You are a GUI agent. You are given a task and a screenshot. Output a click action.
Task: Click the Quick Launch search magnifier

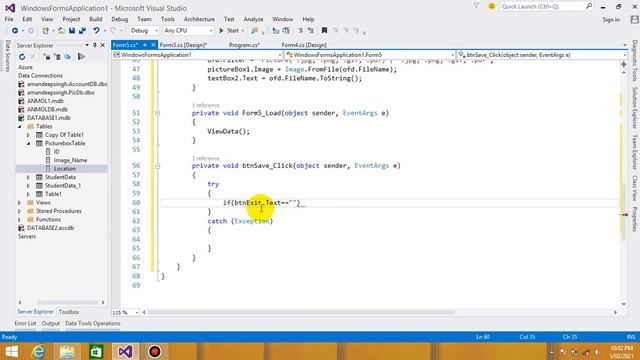(x=589, y=6)
